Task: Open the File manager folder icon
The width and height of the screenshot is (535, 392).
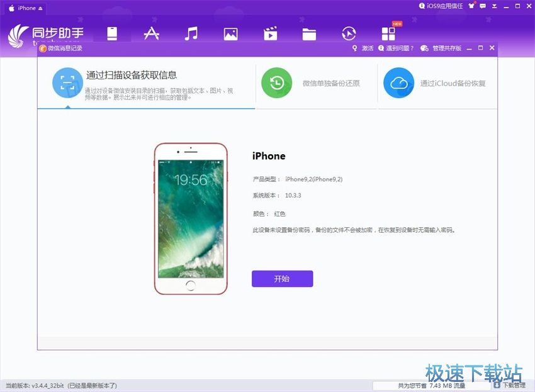Action: coord(309,34)
